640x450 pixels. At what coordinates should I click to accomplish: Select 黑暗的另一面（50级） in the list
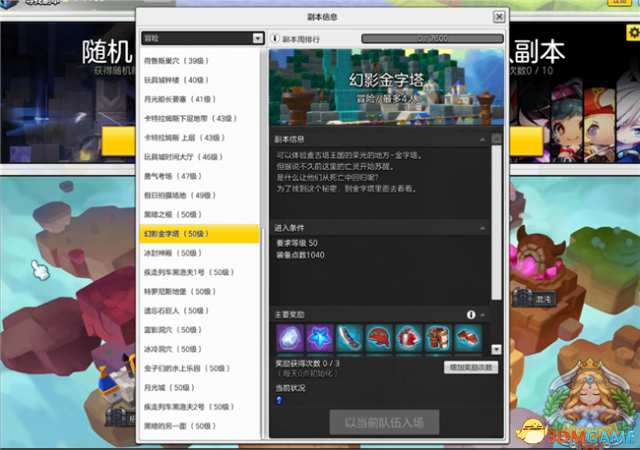coord(199,426)
